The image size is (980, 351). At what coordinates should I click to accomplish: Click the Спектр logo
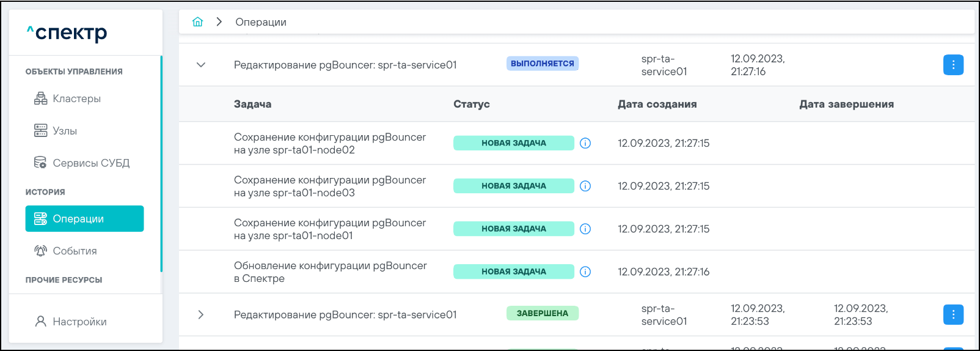click(67, 32)
